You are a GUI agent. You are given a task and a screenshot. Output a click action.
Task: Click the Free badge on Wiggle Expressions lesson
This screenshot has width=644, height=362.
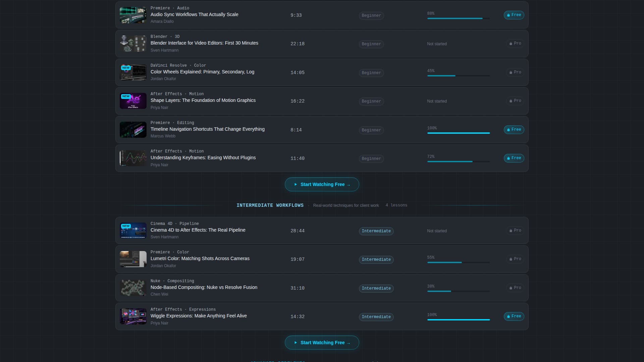pyautogui.click(x=514, y=316)
